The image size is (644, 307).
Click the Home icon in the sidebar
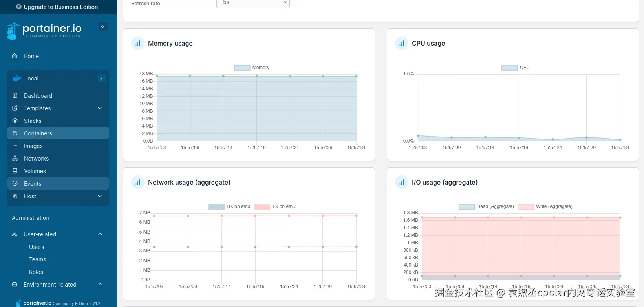click(x=15, y=56)
